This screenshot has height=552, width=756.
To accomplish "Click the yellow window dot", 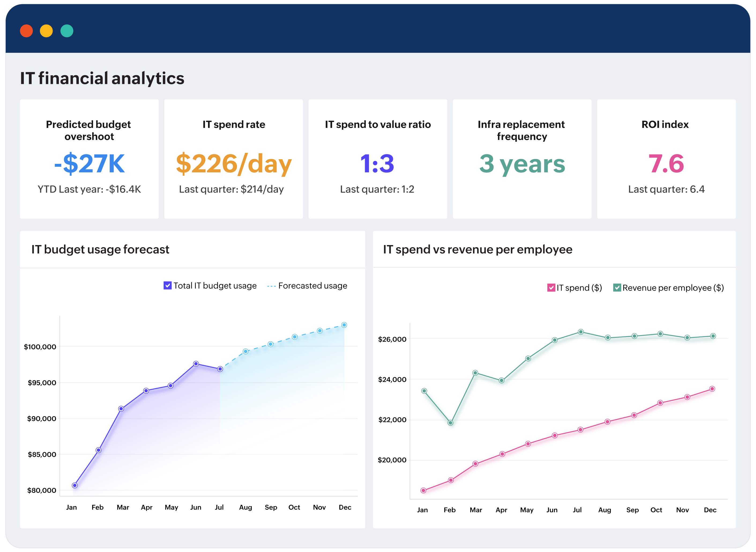I will pyautogui.click(x=46, y=31).
